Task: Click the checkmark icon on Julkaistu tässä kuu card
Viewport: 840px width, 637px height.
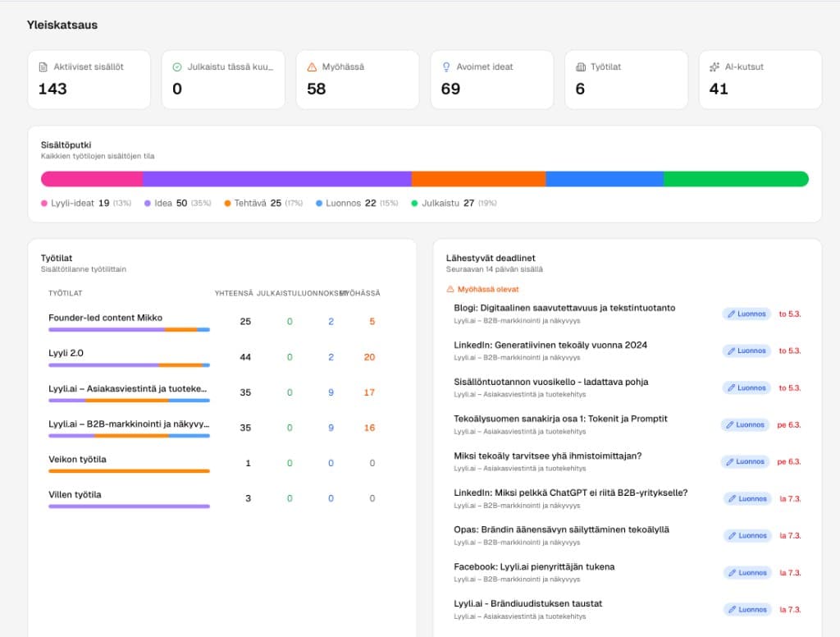Action: (x=177, y=67)
